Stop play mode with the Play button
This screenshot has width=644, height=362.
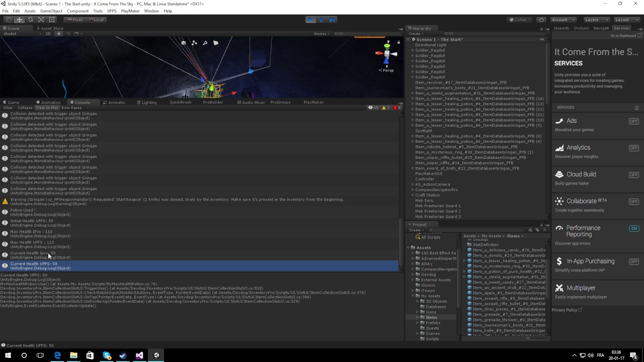pos(310,20)
